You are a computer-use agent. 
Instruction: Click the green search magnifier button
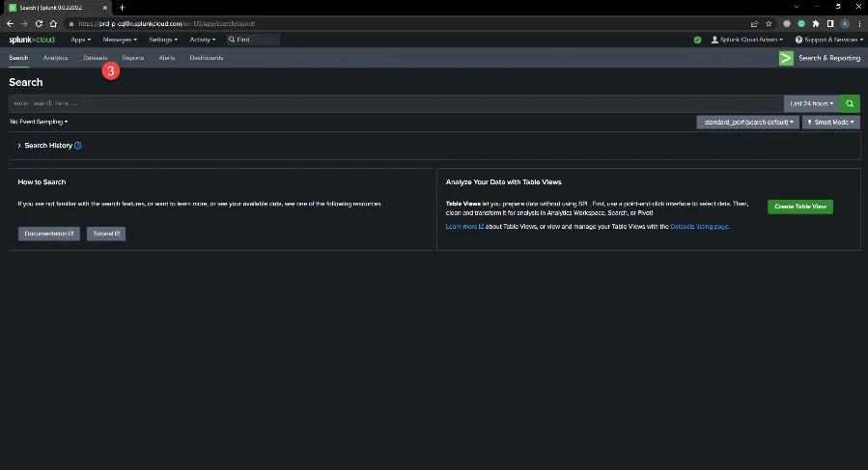pyautogui.click(x=850, y=103)
